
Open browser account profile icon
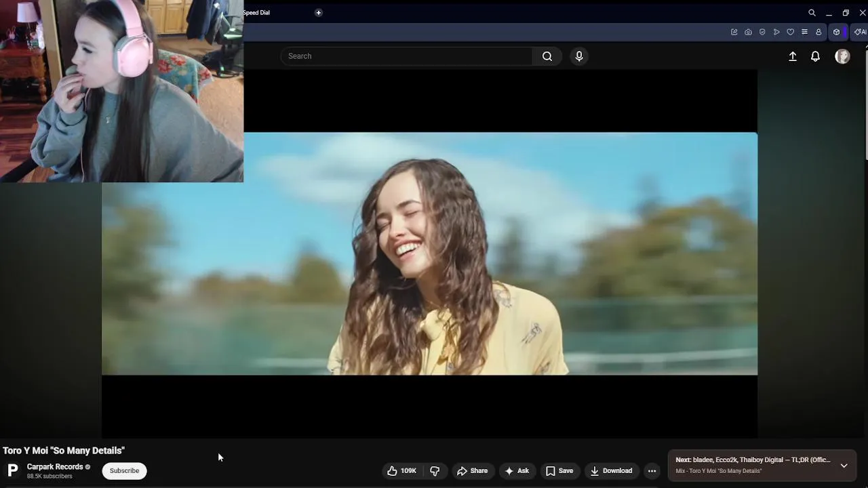818,32
